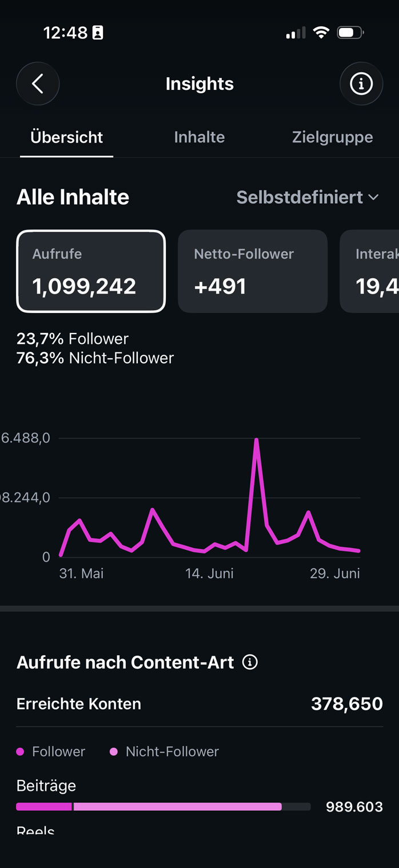Viewport: 399px width, 868px height.
Task: Tap the Erreichte Konten row
Action: tap(199, 704)
